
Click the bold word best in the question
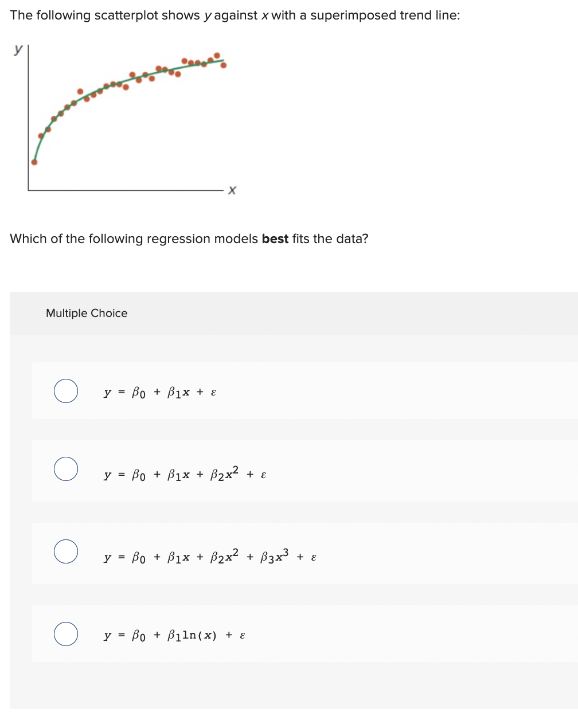point(275,238)
